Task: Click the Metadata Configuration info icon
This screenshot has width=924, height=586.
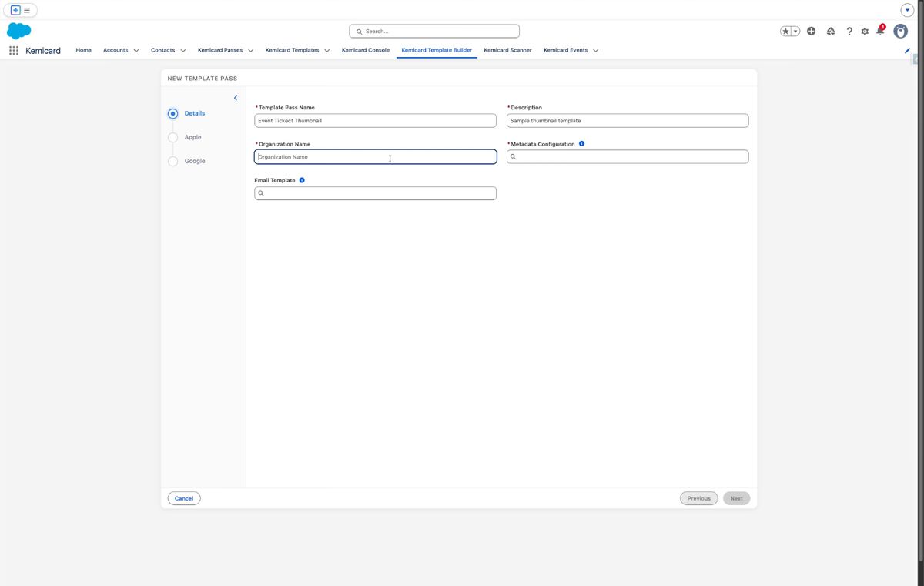Action: [581, 144]
